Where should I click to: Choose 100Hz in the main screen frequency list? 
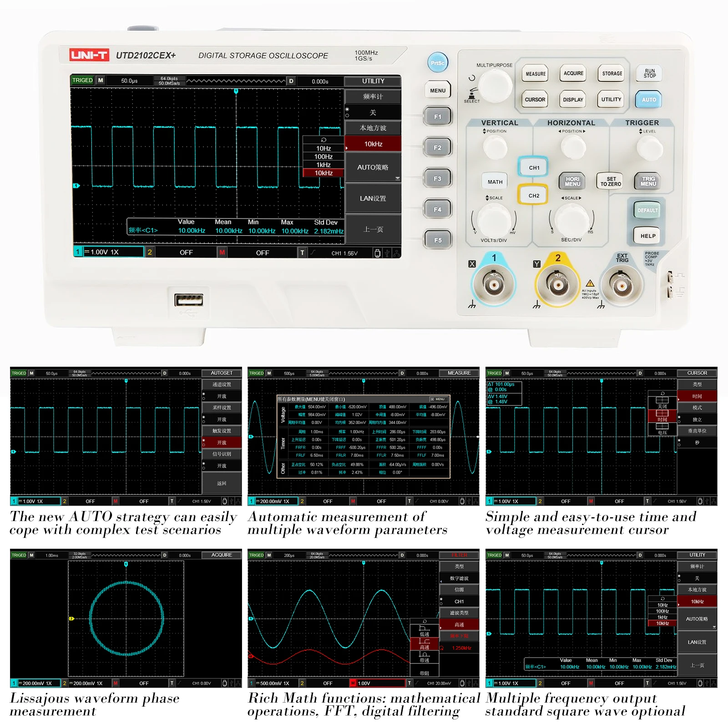tap(324, 157)
